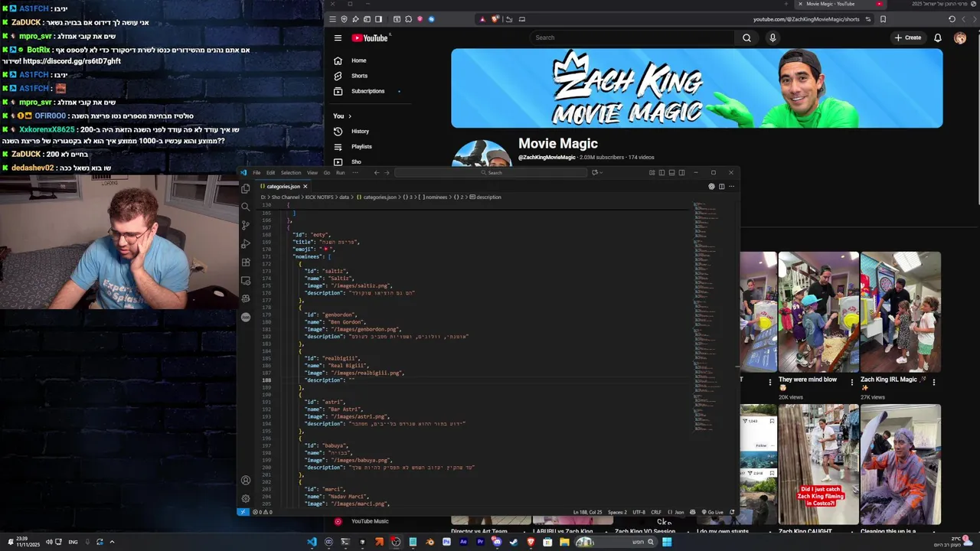
Task: Change encoding via UTF-8 status entry
Action: click(639, 512)
